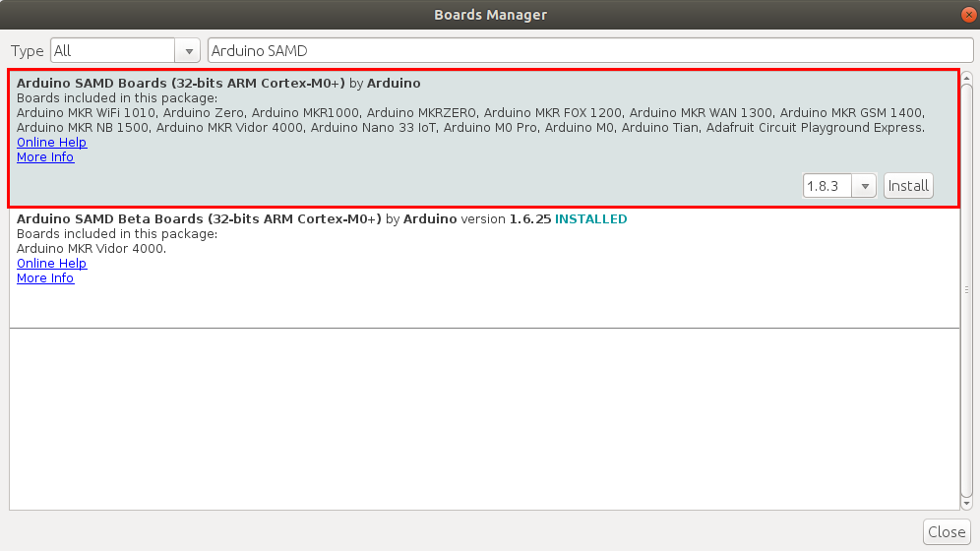The height and width of the screenshot is (551, 980).
Task: Click the 'Arduino MKR Vidor 4000.' text
Action: tap(92, 249)
